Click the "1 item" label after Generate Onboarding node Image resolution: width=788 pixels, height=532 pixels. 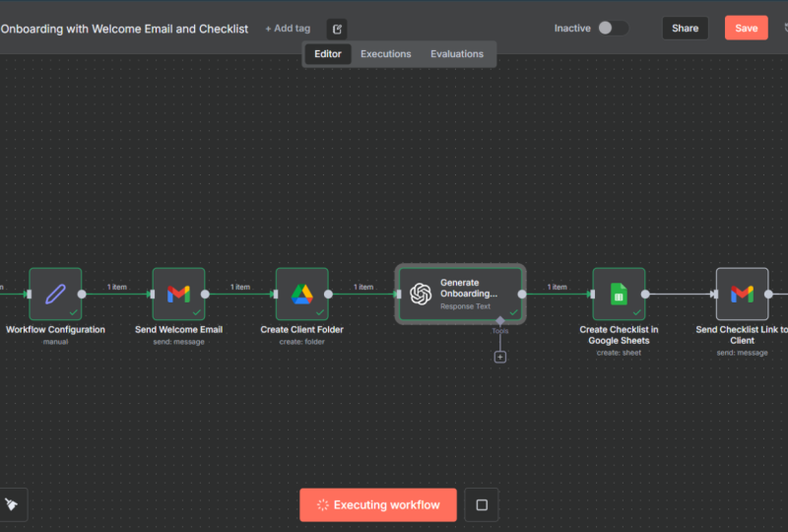pos(557,287)
